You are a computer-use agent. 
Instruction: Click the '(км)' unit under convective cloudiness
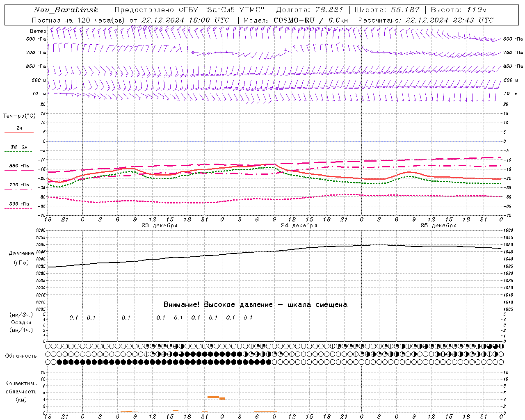tap(21, 399)
